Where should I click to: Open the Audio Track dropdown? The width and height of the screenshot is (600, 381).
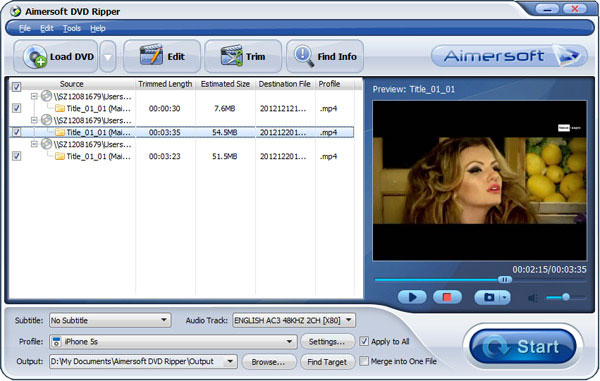pos(294,320)
